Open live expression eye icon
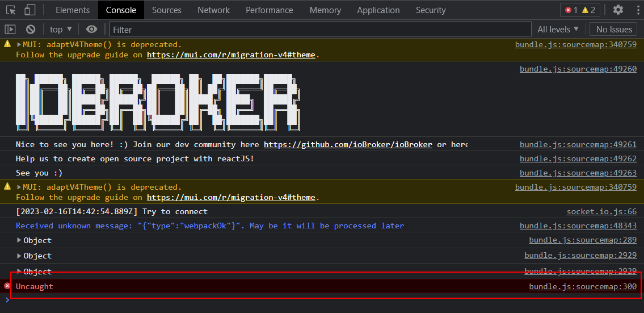 point(91,29)
